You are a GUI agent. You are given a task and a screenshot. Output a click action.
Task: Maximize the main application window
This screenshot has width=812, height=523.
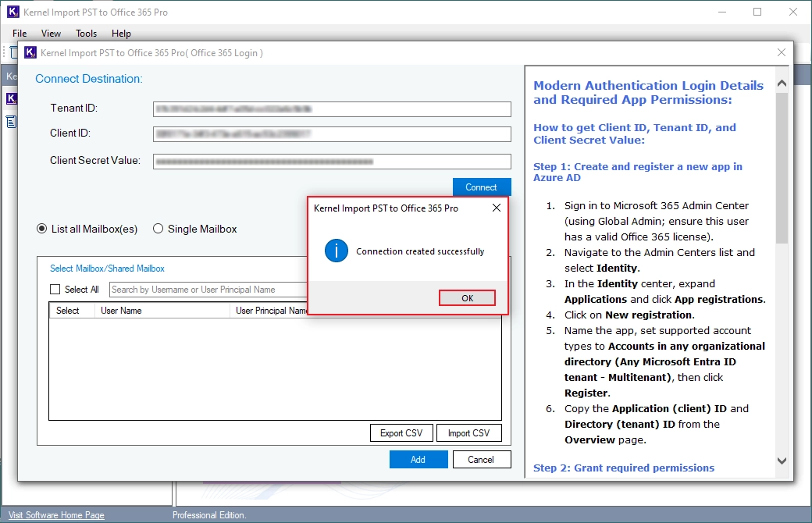point(757,12)
